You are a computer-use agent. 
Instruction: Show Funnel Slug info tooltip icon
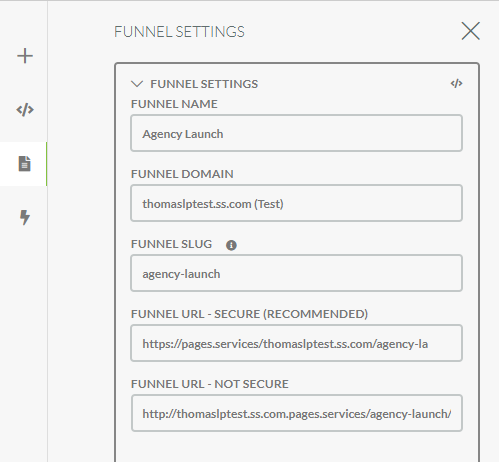click(x=231, y=245)
